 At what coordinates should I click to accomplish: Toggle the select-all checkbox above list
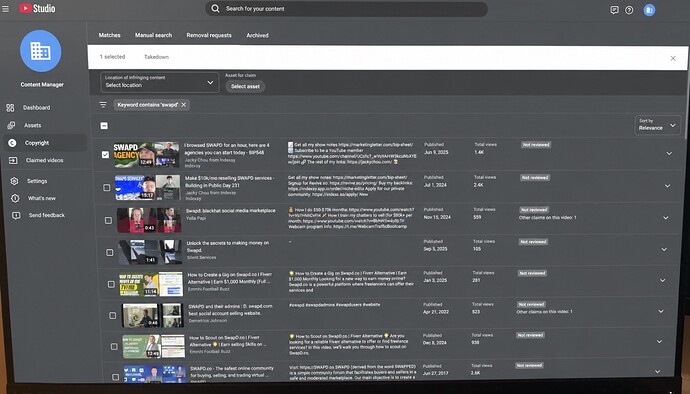[104, 126]
